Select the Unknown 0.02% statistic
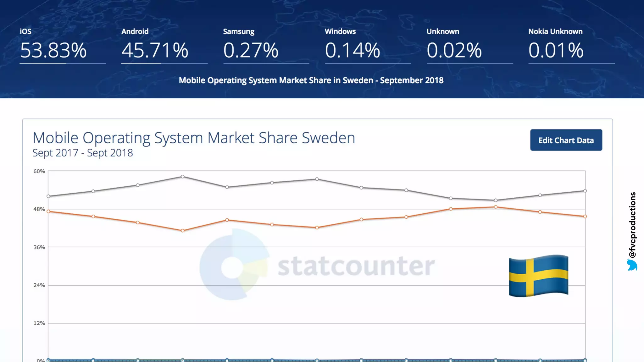Viewport: 644px width, 362px height. click(x=454, y=50)
